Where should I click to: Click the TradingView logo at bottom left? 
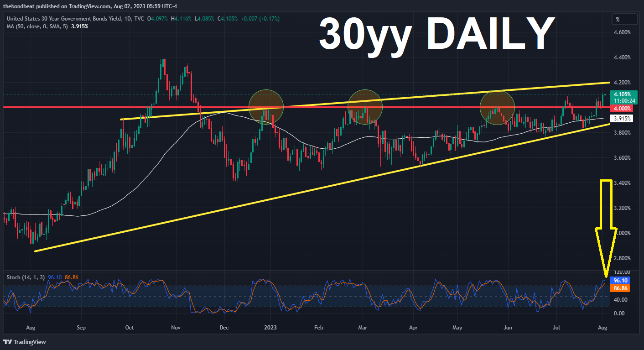click(25, 342)
